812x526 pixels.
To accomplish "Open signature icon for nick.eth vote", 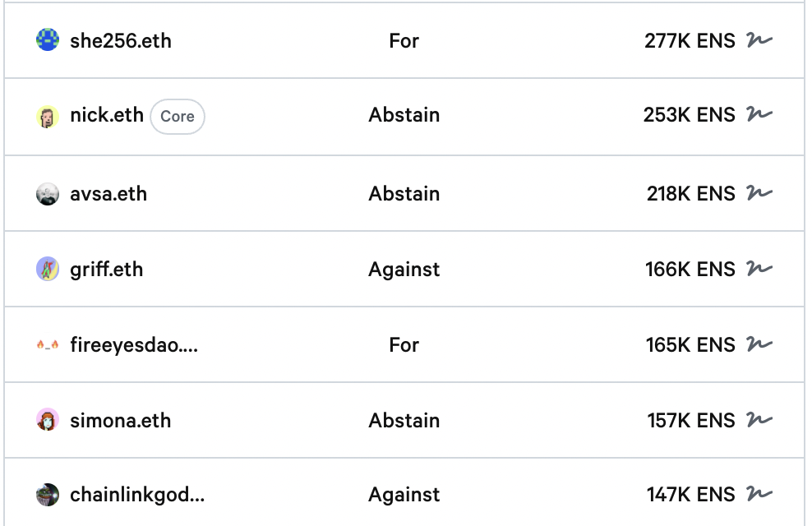I will point(759,115).
